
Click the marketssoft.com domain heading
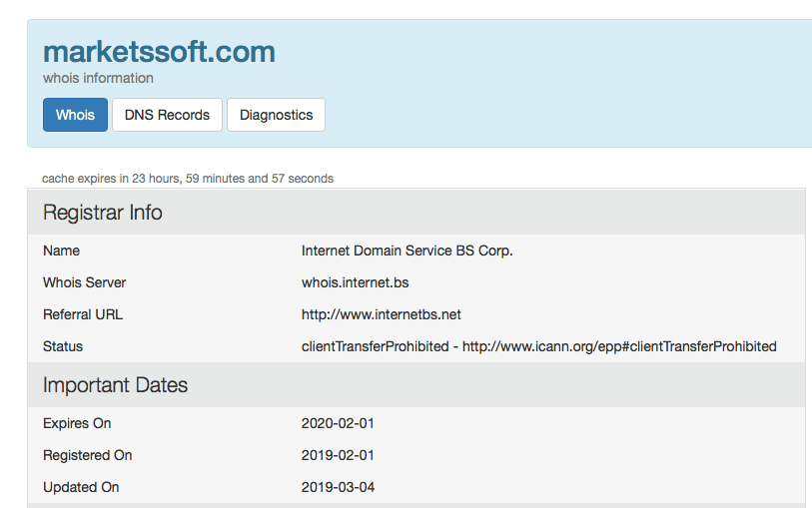pos(159,52)
